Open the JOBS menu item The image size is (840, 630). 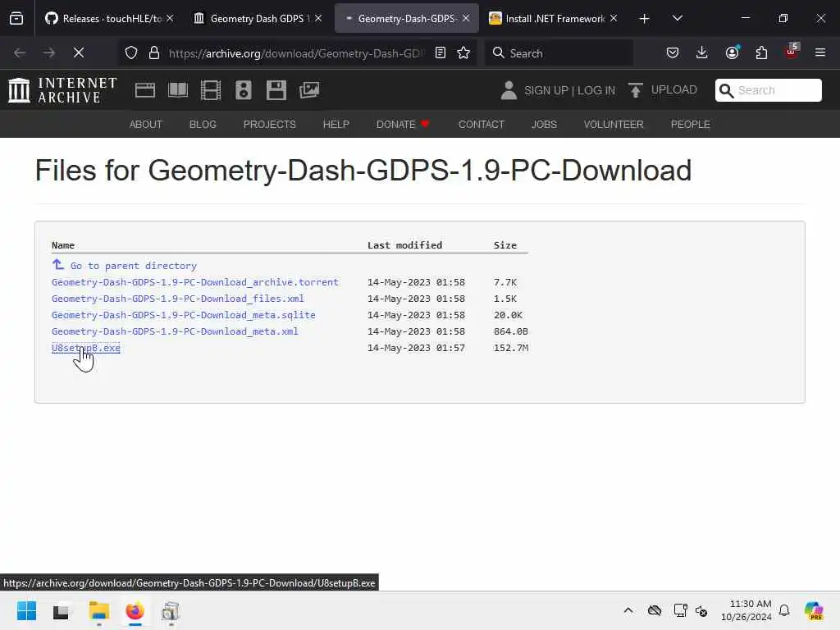(545, 125)
